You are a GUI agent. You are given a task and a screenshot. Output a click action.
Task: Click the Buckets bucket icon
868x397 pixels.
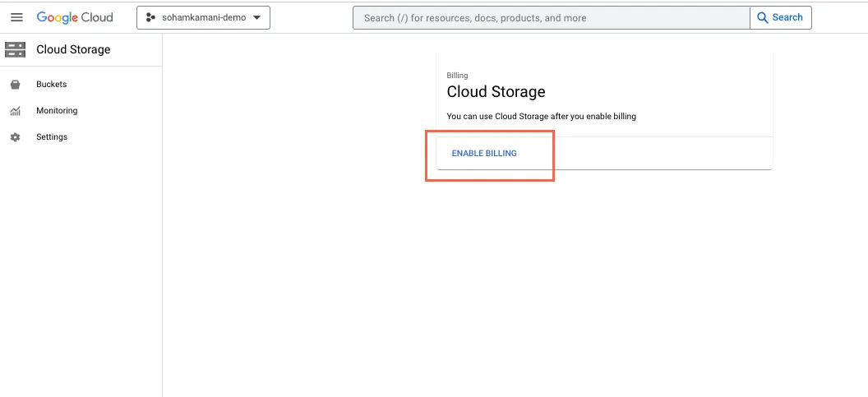[15, 85]
